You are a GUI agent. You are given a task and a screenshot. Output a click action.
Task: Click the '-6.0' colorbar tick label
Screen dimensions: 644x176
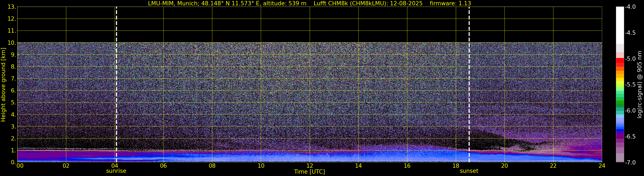coord(630,110)
